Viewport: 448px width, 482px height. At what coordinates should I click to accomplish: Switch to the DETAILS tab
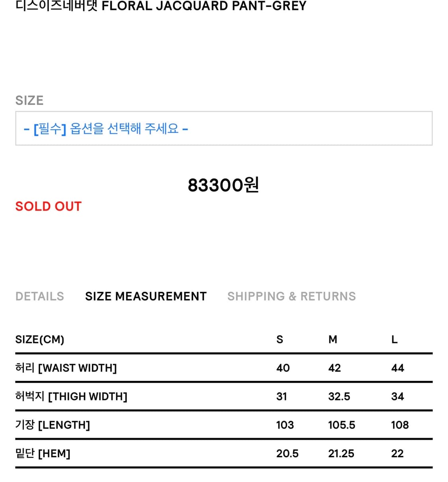[40, 296]
